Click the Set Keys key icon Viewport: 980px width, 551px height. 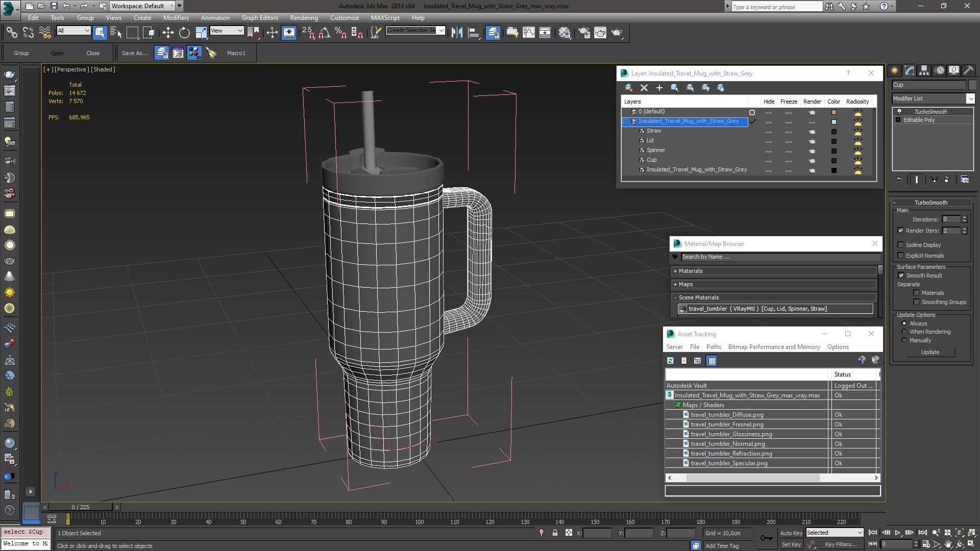pyautogui.click(x=766, y=538)
